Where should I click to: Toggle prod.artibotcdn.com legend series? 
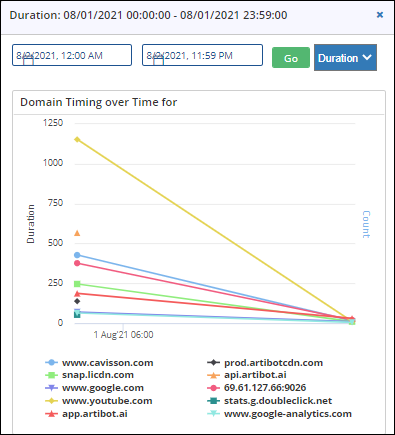[x=265, y=363]
